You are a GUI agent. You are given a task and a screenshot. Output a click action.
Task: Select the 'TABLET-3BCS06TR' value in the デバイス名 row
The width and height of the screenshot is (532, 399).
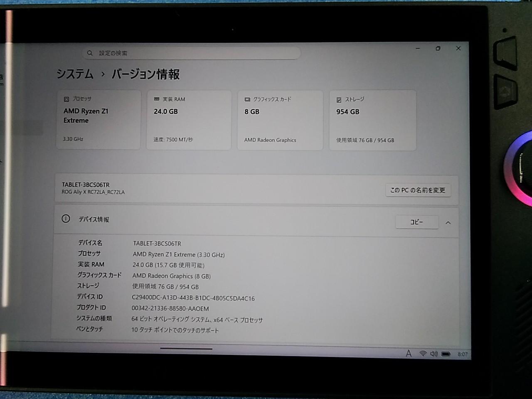pyautogui.click(x=157, y=244)
